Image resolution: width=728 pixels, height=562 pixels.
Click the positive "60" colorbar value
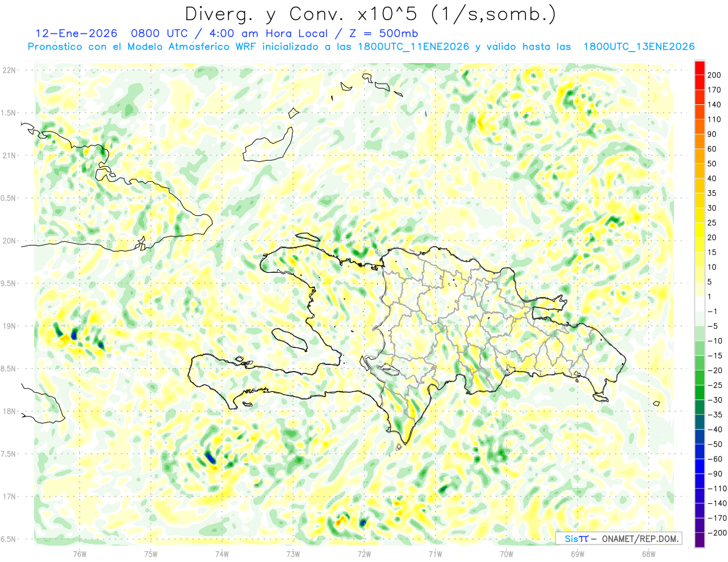pos(713,149)
